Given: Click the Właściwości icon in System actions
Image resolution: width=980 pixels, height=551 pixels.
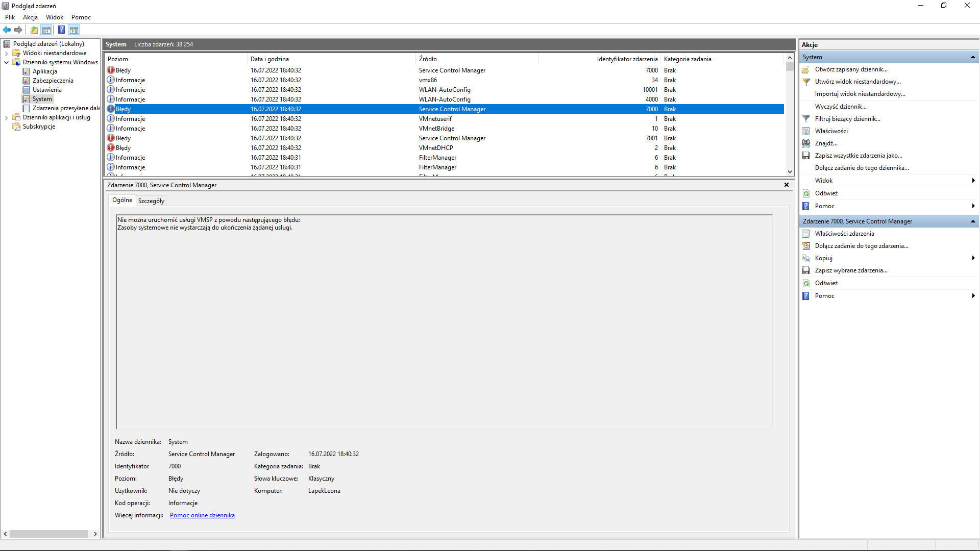Looking at the screenshot, I should 806,131.
